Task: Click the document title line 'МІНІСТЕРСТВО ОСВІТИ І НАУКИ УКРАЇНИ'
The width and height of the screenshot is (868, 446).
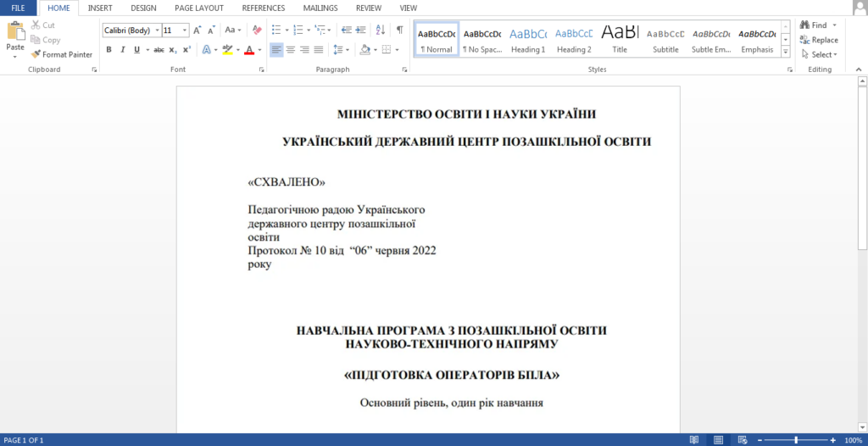Action: pos(466,114)
